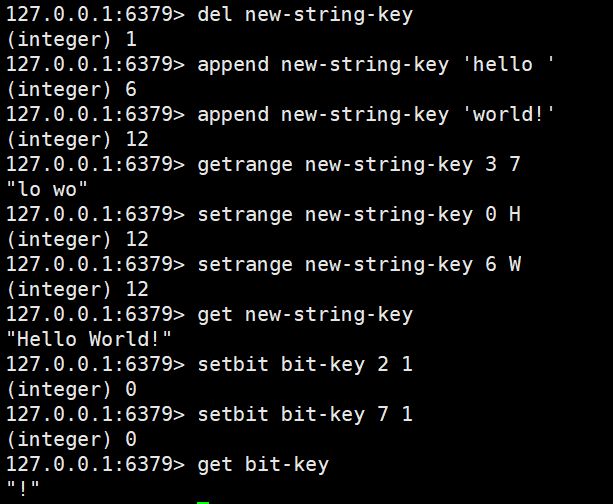613x504 pixels.
Task: Click the setrange new-string-key 0 H command
Action: (x=359, y=215)
